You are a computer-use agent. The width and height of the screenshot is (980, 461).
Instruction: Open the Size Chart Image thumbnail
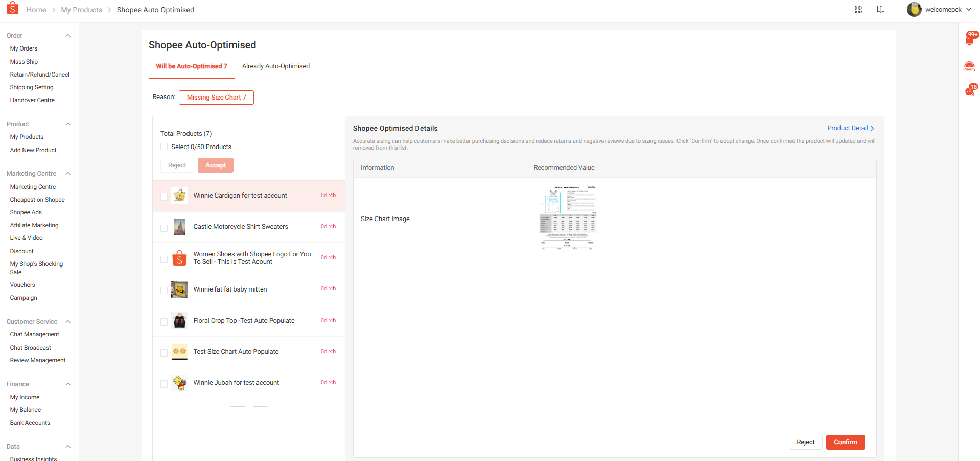tap(568, 217)
